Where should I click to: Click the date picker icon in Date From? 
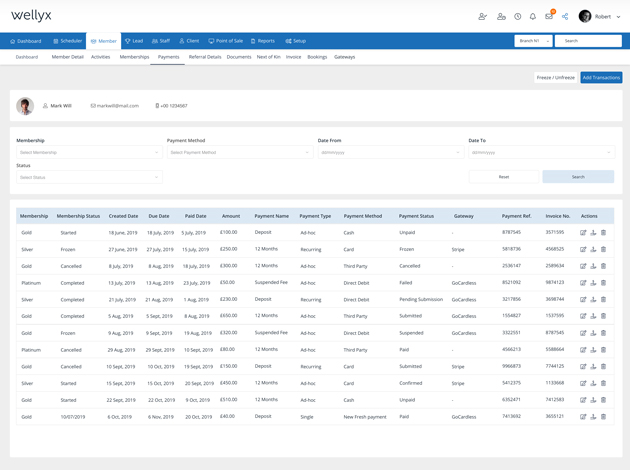pyautogui.click(x=457, y=153)
